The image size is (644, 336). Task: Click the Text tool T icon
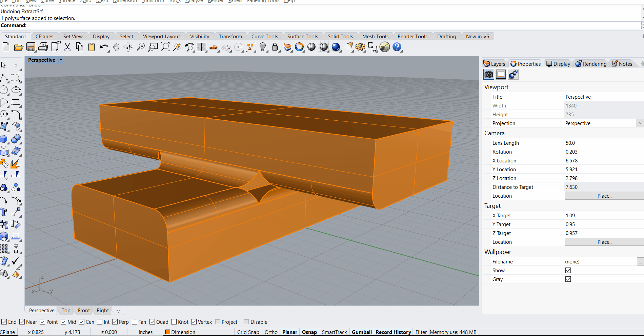coord(4,212)
